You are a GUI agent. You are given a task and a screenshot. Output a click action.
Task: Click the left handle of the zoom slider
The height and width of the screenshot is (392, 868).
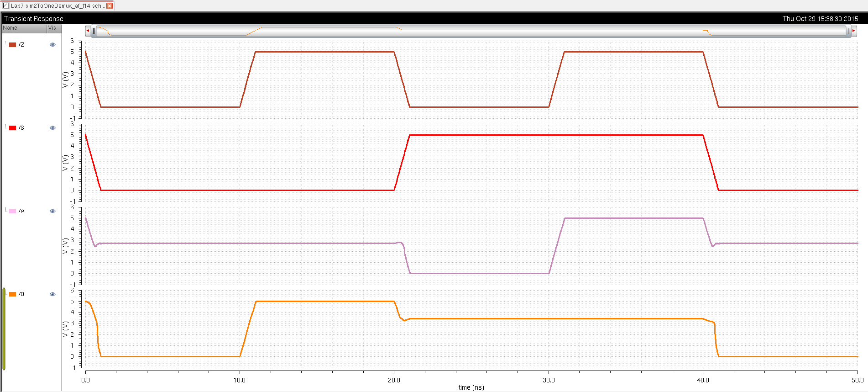[94, 31]
